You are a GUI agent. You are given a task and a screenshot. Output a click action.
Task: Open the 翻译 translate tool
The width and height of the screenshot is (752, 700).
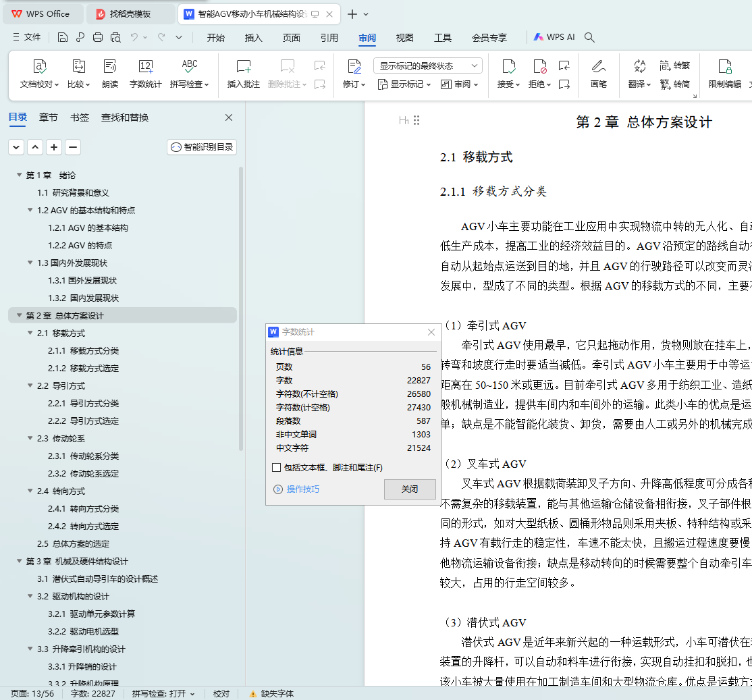tap(639, 74)
